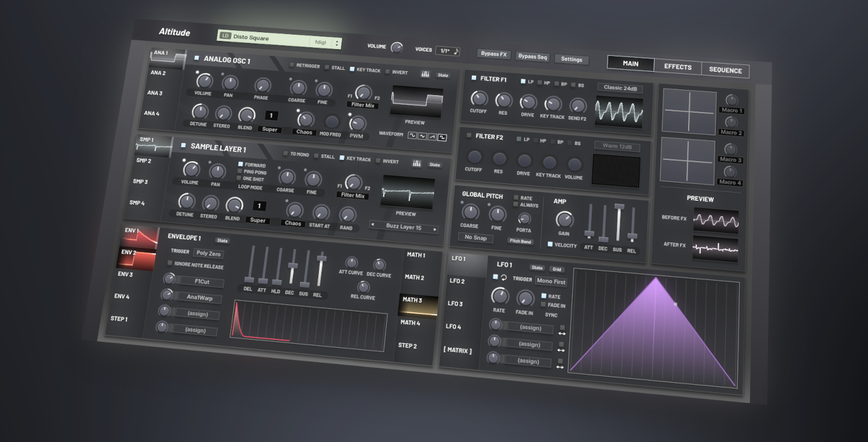Toggle the Retrigger checkbox in Analog Osc 1

(292, 65)
